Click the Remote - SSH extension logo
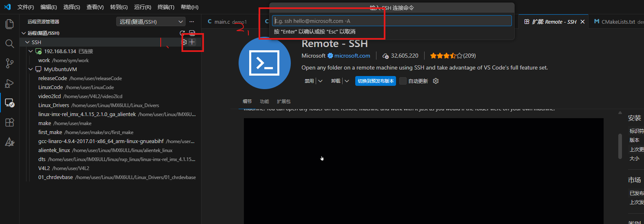The height and width of the screenshot is (224, 644). pos(265,63)
